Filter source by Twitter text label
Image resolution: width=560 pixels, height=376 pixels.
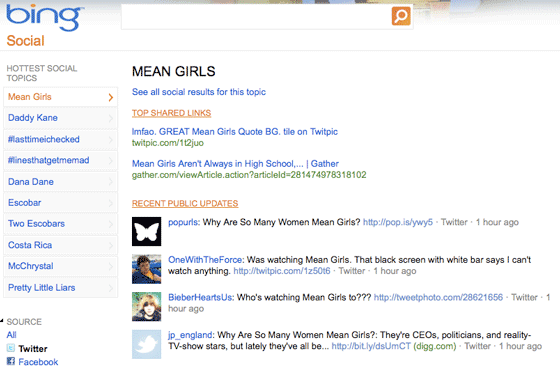pos(33,349)
